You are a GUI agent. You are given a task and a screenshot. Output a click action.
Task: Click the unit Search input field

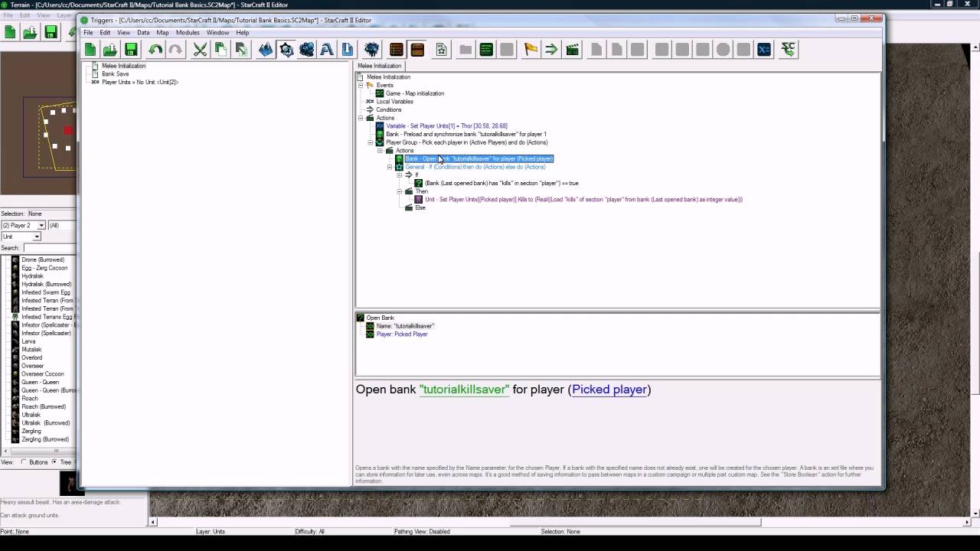(49, 248)
